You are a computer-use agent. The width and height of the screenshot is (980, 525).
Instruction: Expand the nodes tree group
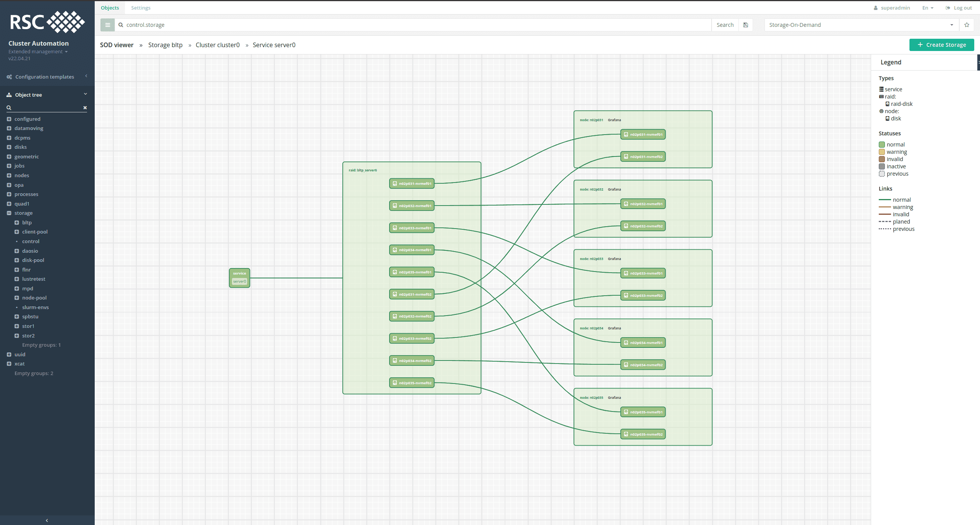[9, 176]
